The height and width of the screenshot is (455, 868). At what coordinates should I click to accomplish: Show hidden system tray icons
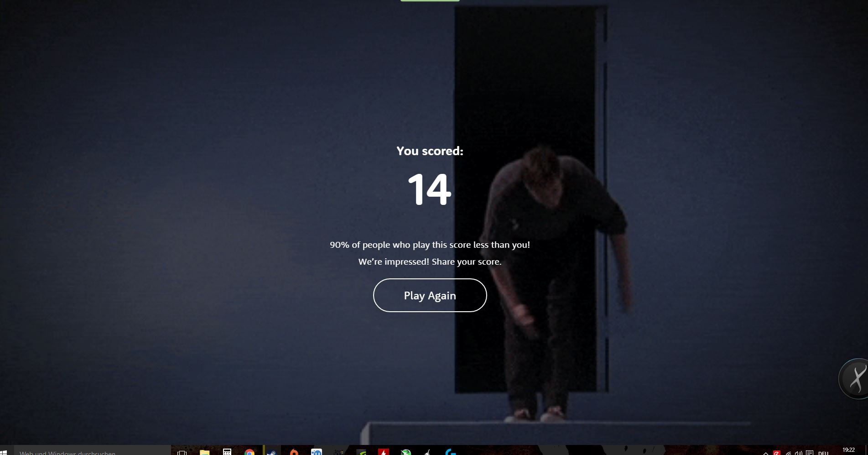pos(766,453)
